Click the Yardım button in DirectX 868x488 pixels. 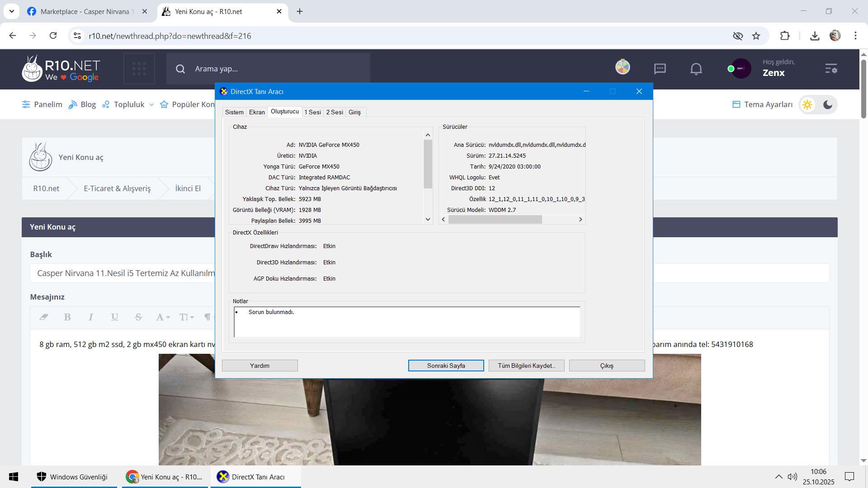point(260,366)
